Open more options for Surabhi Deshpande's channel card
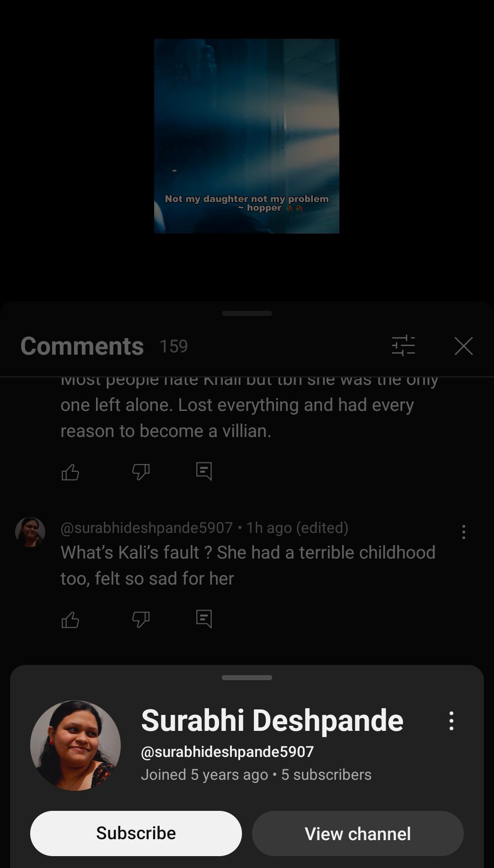 pos(451,721)
